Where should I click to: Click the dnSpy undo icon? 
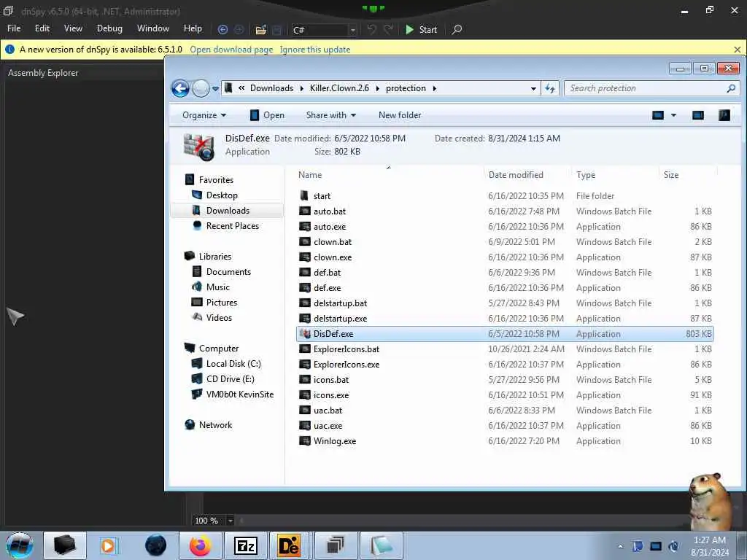371,29
